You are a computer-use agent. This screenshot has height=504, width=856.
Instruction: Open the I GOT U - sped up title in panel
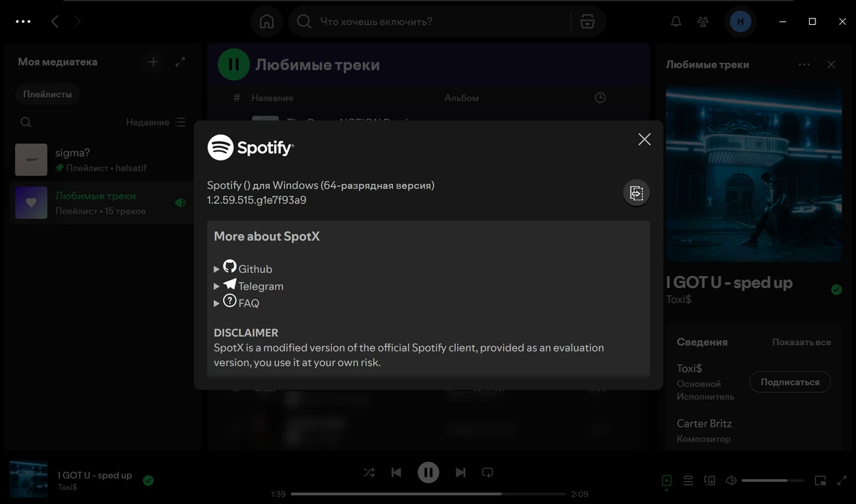click(729, 283)
